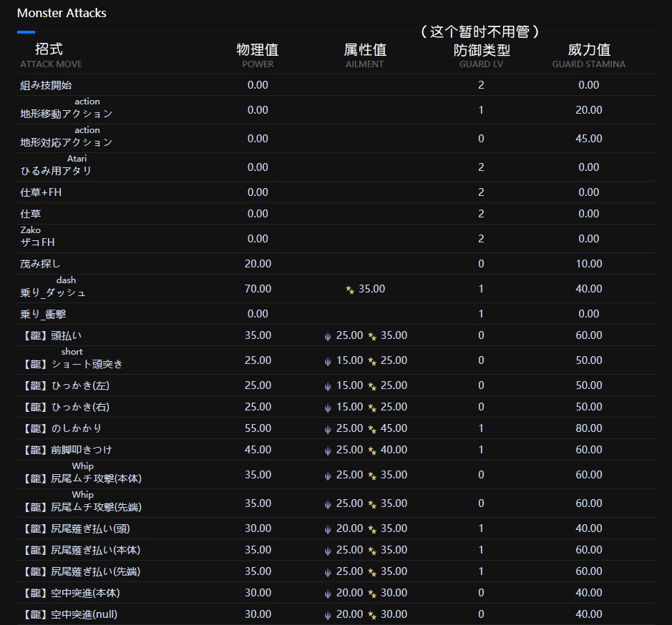Image resolution: width=672 pixels, height=625 pixels.
Task: Select dragon icon in 尻尾薙ぎ払い(頭) row
Action: pyautogui.click(x=328, y=529)
